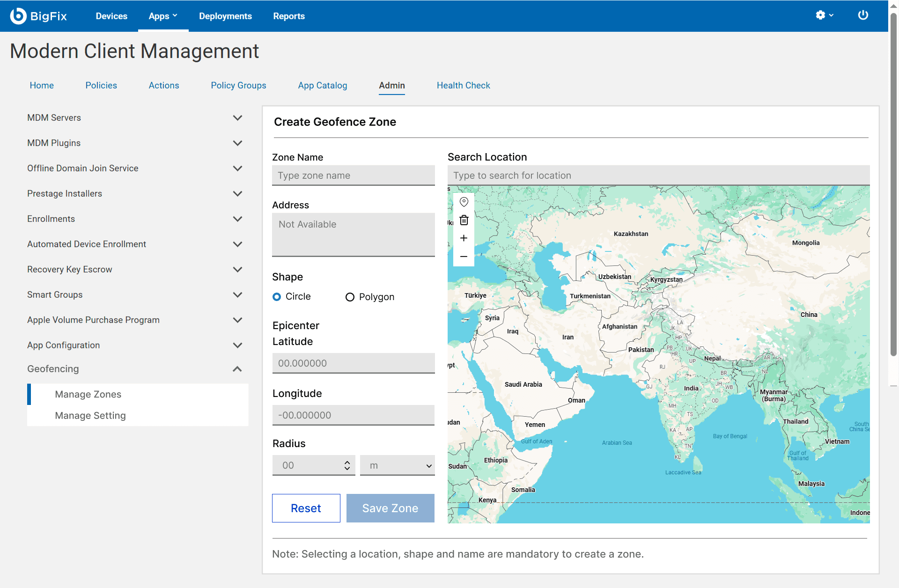The width and height of the screenshot is (899, 588).
Task: Switch to the Policies tab
Action: pyautogui.click(x=101, y=85)
